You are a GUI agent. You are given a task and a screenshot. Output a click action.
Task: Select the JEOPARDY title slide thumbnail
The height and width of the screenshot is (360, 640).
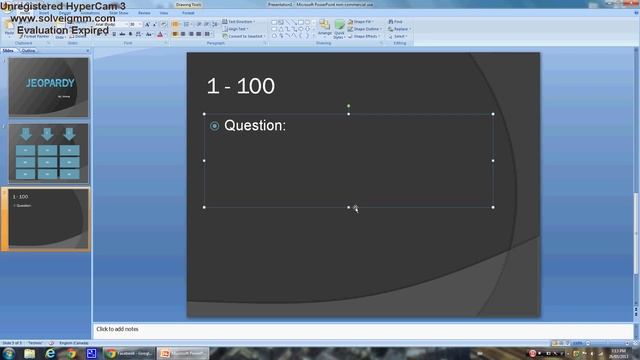pos(49,87)
